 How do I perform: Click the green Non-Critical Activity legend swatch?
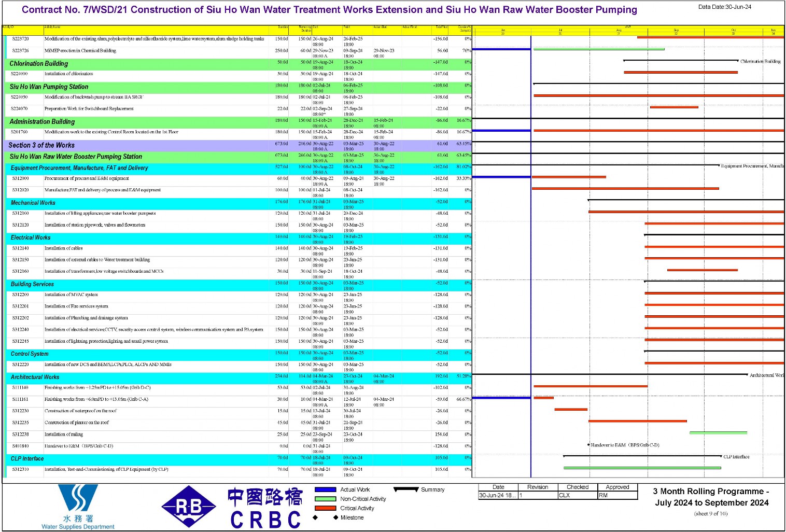pyautogui.click(x=326, y=499)
